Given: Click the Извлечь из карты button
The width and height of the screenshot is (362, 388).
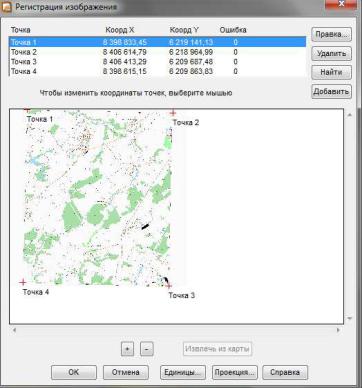Looking at the screenshot, I should pos(217,349).
